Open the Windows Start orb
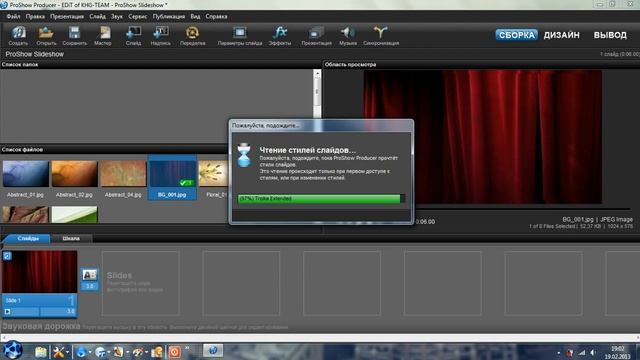Viewport: 640px width, 360px height. point(12,351)
